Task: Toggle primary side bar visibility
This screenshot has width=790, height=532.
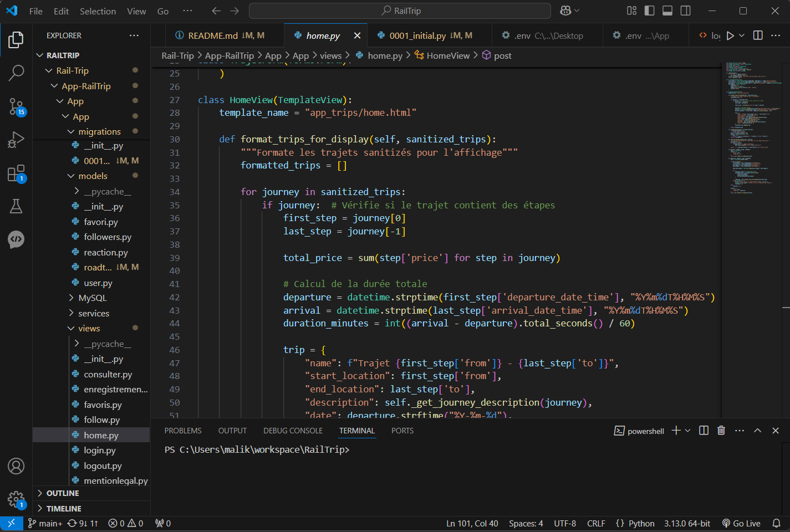Action: 650,11
